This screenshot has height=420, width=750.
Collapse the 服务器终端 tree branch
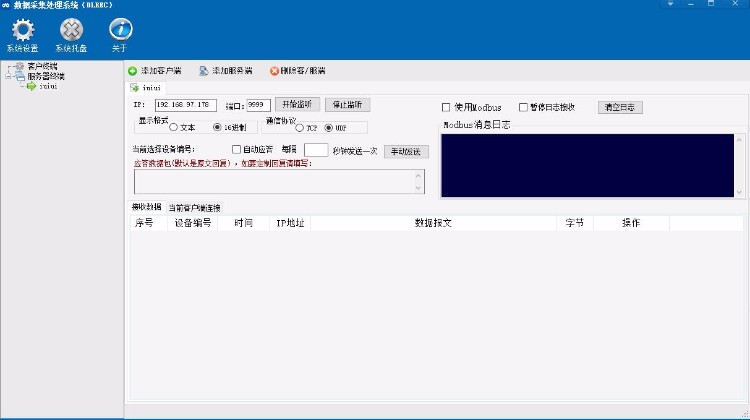coord(8,76)
